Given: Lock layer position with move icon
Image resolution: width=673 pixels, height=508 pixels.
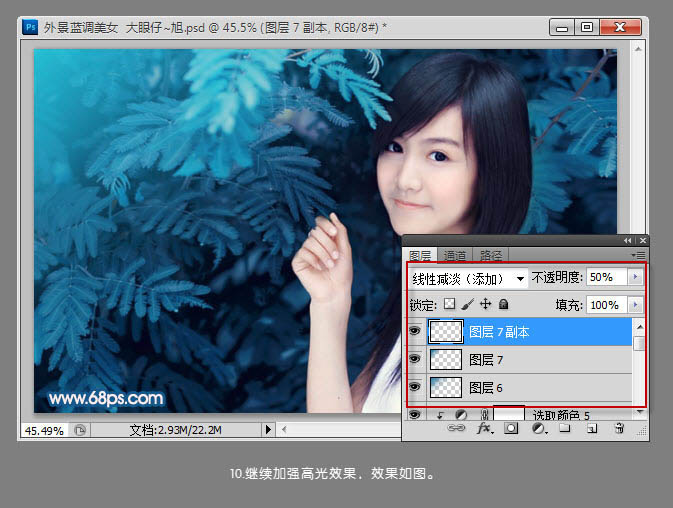Looking at the screenshot, I should (x=485, y=304).
